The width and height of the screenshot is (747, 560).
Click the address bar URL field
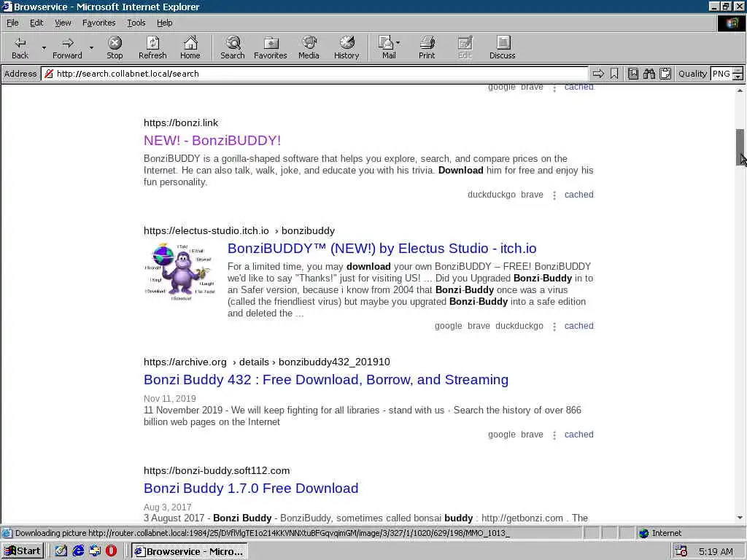(314, 74)
